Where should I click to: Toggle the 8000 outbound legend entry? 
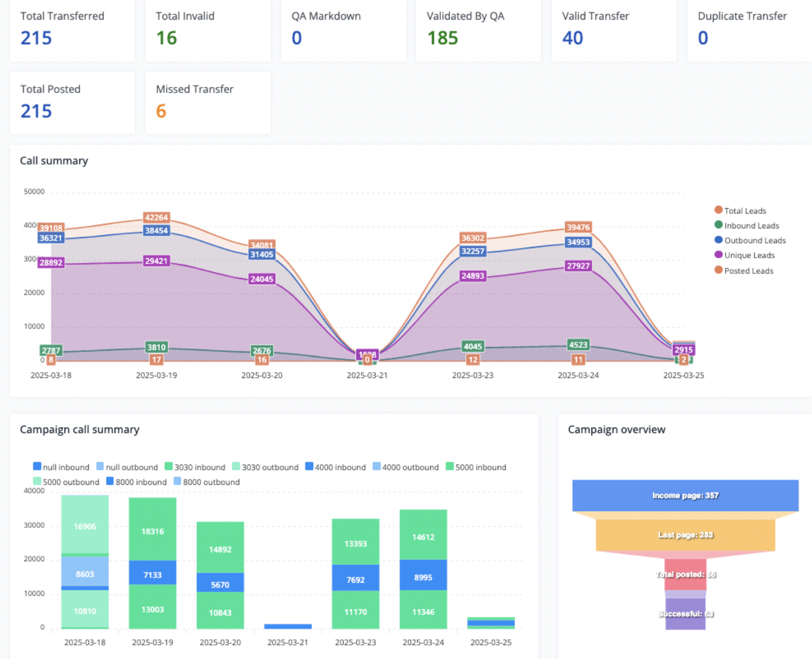[206, 482]
